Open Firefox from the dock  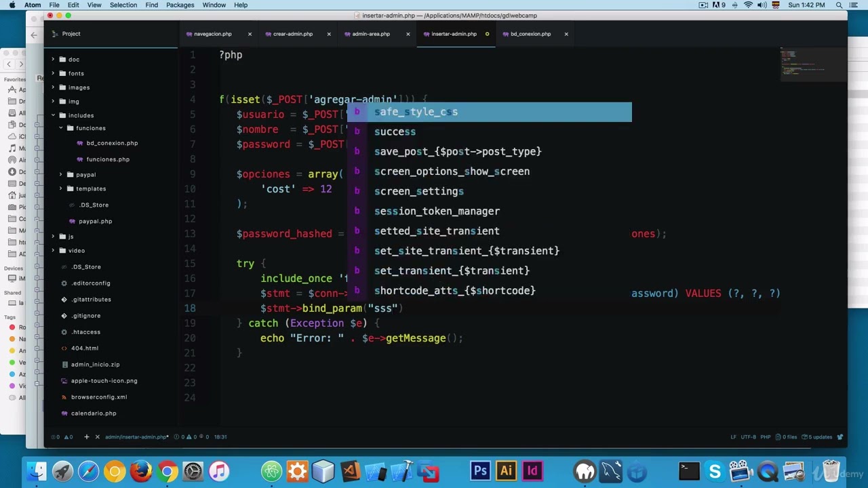pyautogui.click(x=140, y=471)
